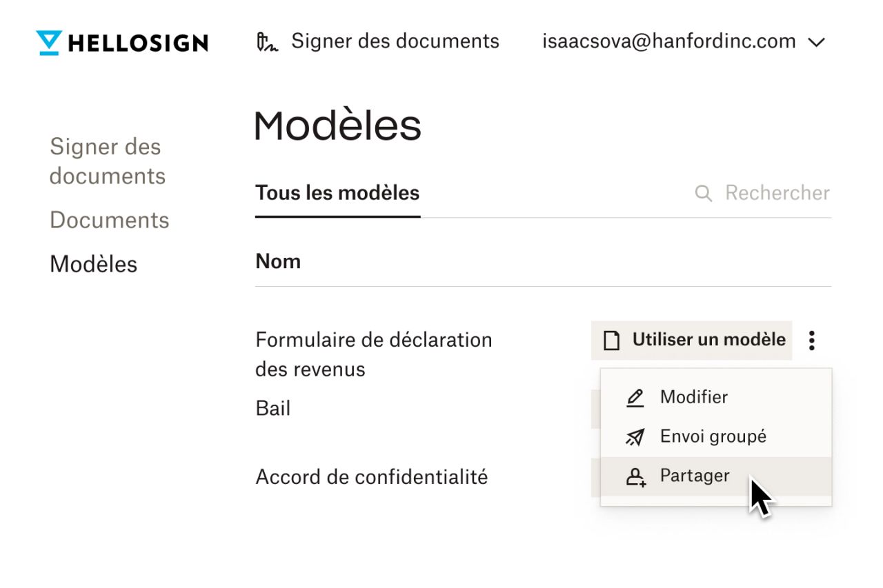Select the pencil icon next to Modifier
The width and height of the screenshot is (883, 588).
point(635,397)
